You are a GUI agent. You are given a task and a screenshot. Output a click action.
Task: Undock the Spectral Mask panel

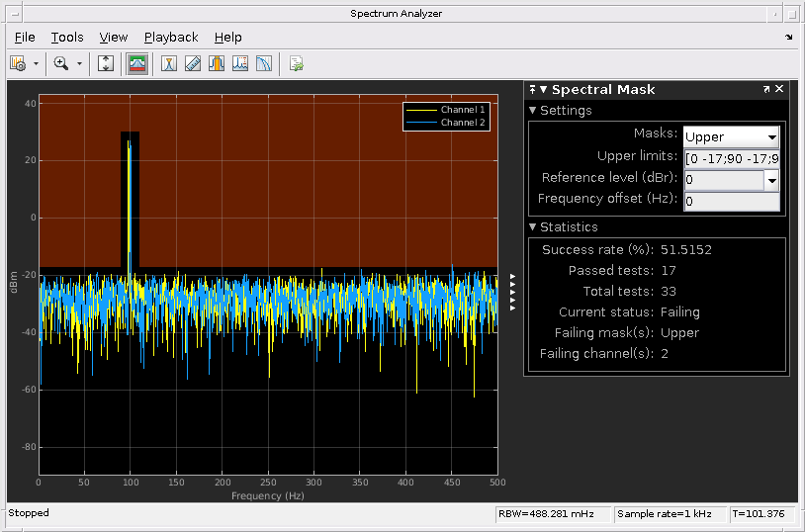[765, 90]
